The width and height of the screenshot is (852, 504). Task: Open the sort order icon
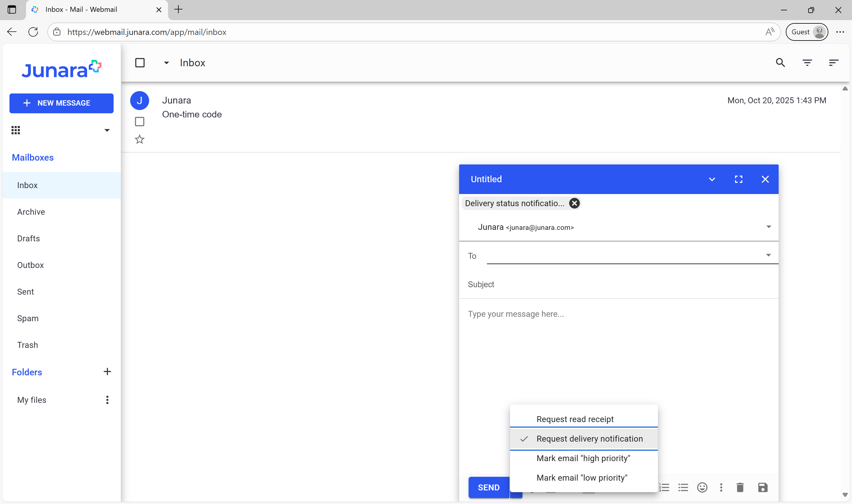pyautogui.click(x=833, y=62)
